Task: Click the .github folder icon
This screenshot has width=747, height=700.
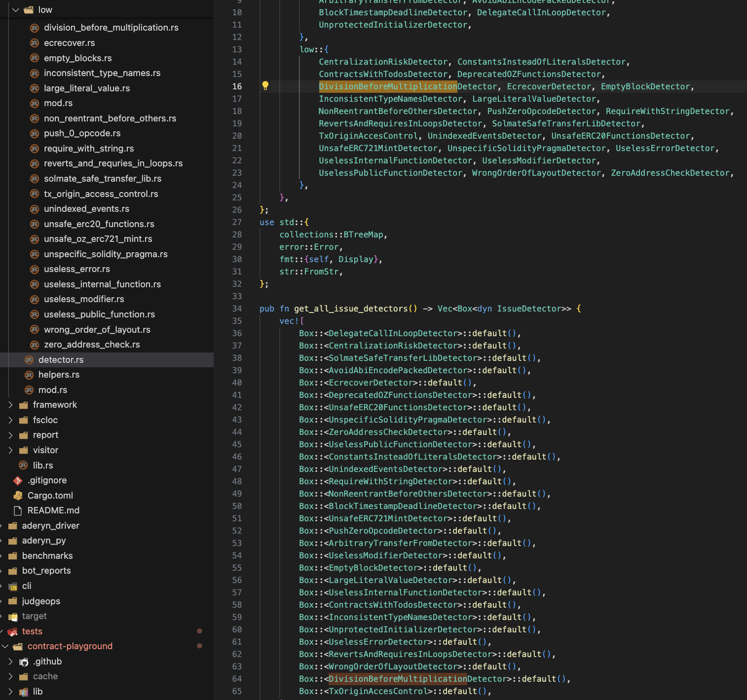Action: coord(24,661)
